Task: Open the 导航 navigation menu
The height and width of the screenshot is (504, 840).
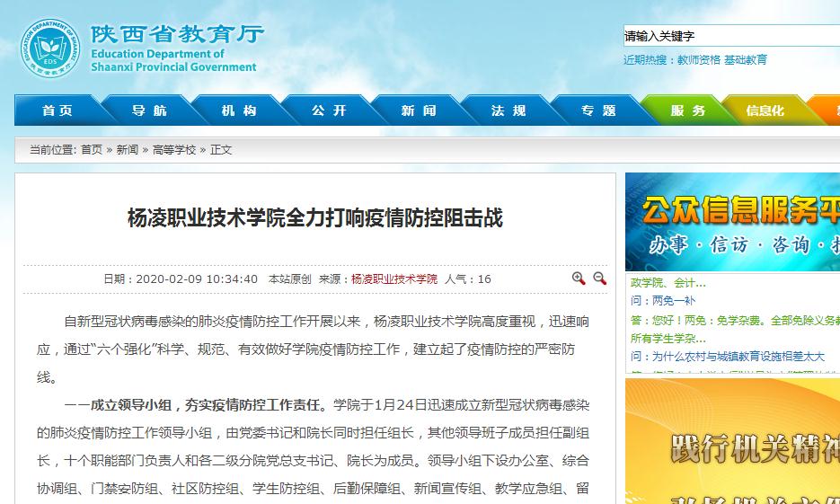Action: [149, 111]
